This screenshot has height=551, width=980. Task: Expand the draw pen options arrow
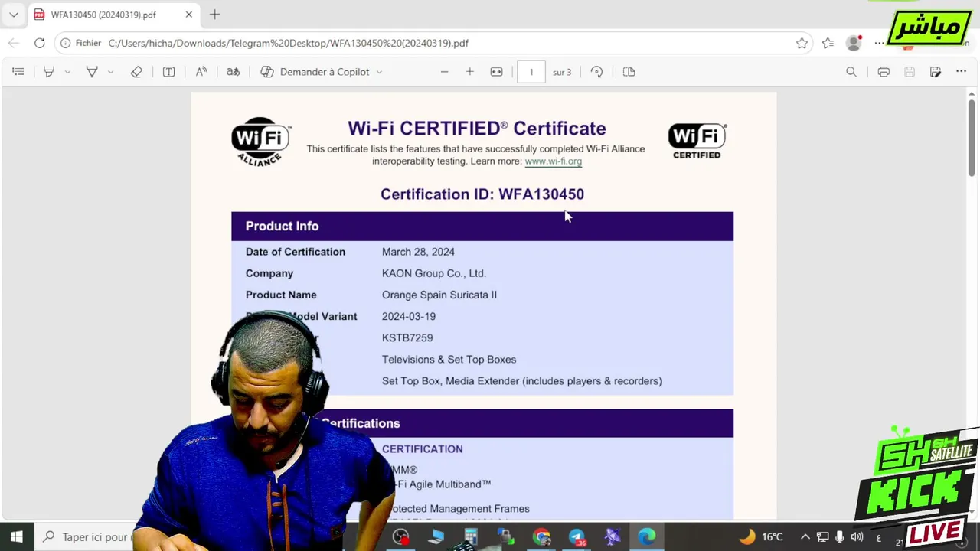[x=110, y=72]
